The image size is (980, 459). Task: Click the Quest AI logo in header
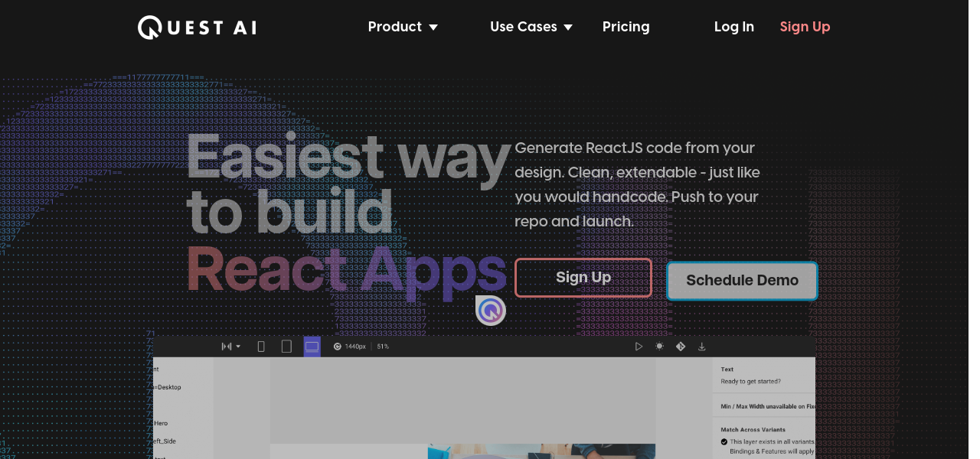(x=197, y=28)
